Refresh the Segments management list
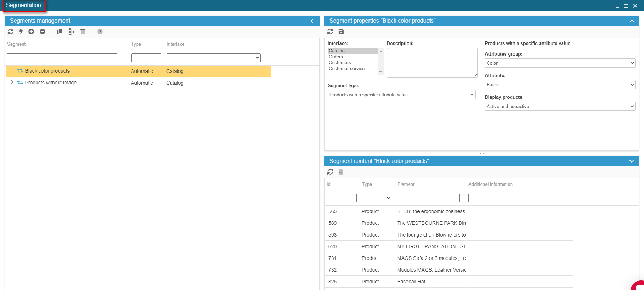The width and height of the screenshot is (644, 290). coord(11,32)
